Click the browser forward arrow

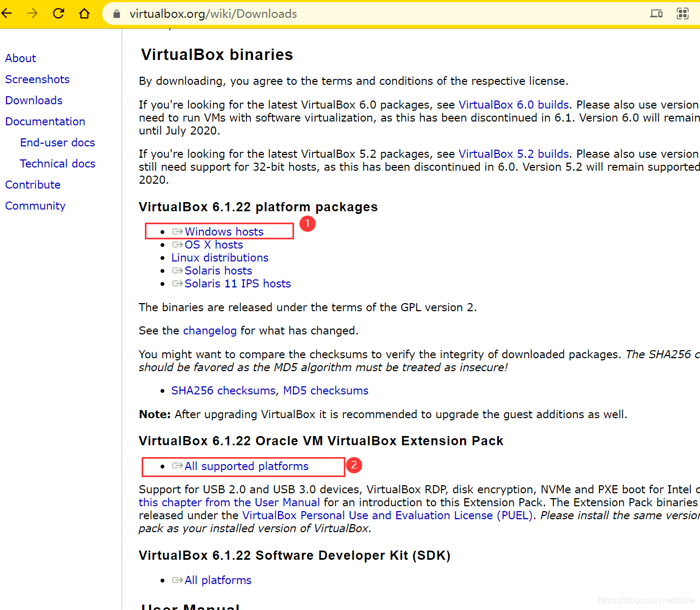[32, 13]
